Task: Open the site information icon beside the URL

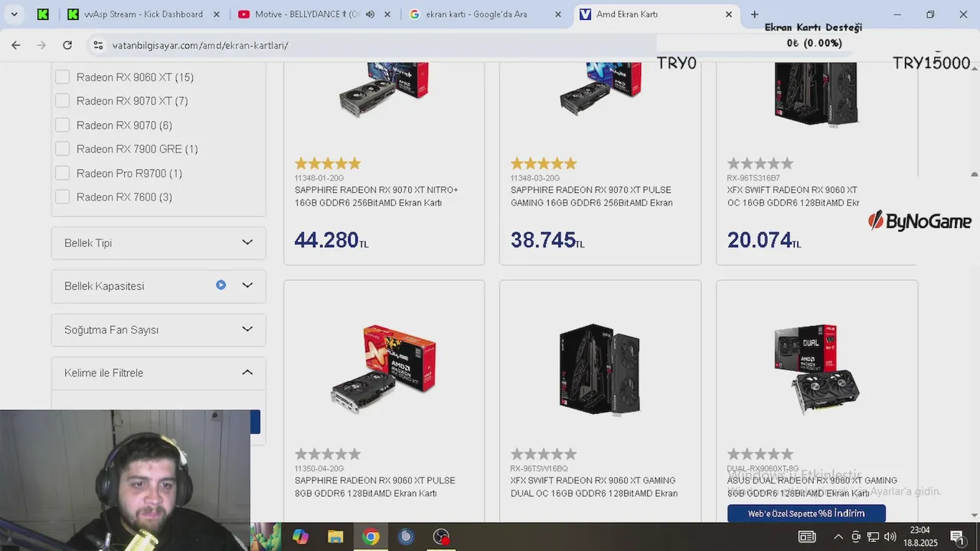Action: 98,45
